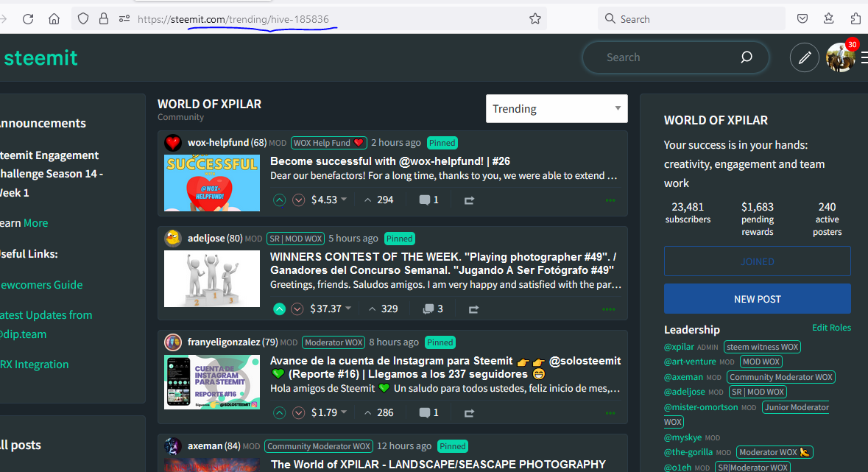Open 'WINNERS CONTEST OF THE WEEK' post title
Screen dimensions: 868x472
pyautogui.click(x=443, y=263)
